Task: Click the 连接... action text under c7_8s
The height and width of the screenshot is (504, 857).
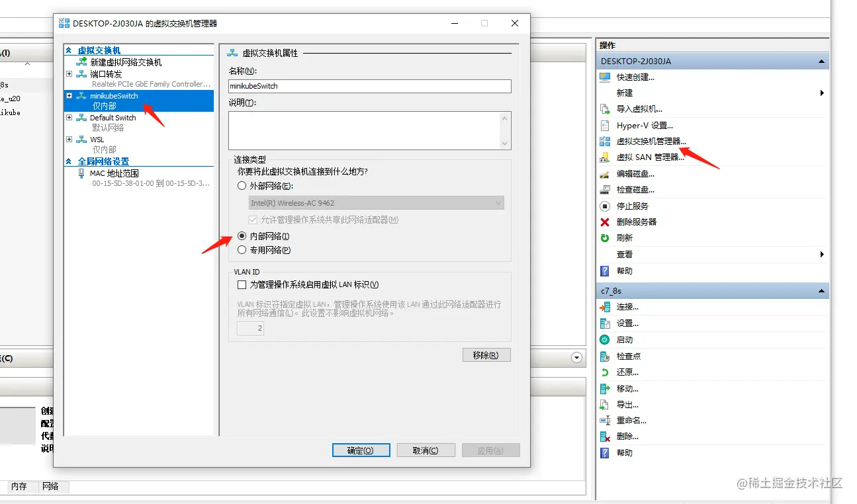Action: (627, 307)
